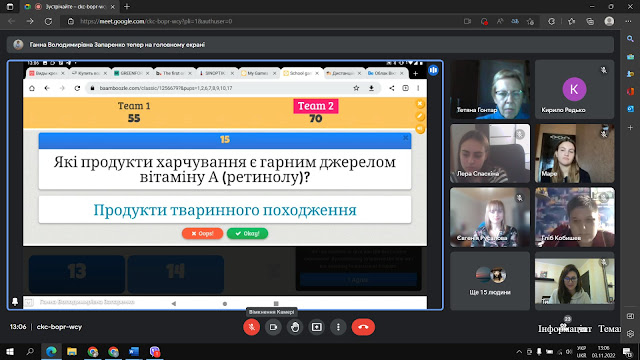This screenshot has height=360, width=640.
Task: Open Windows Start menu
Action: pyautogui.click(x=10, y=351)
